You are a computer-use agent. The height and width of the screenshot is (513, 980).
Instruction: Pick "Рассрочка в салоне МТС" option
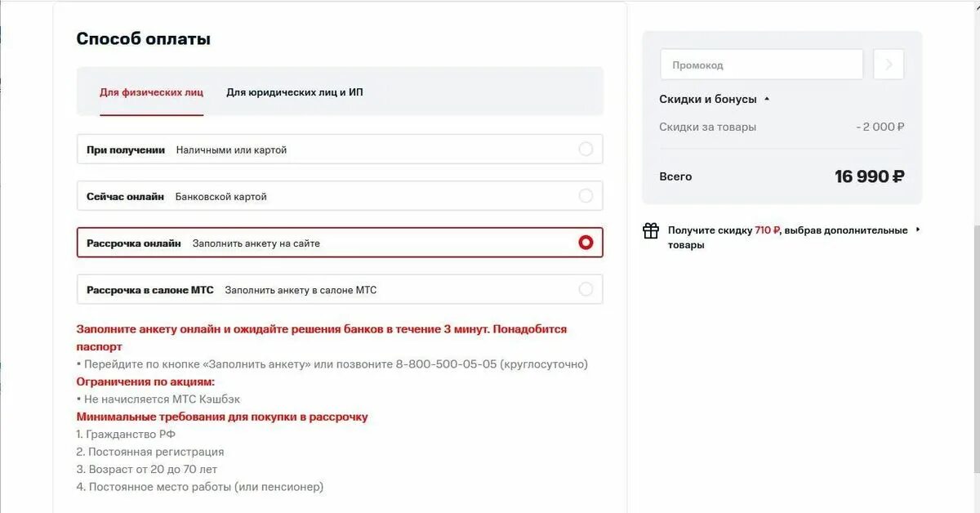pos(586,289)
